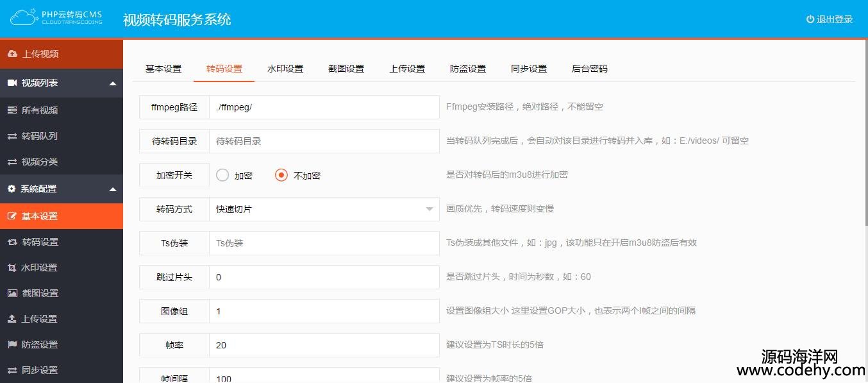Click the sidebar upload settings icon

12,319
